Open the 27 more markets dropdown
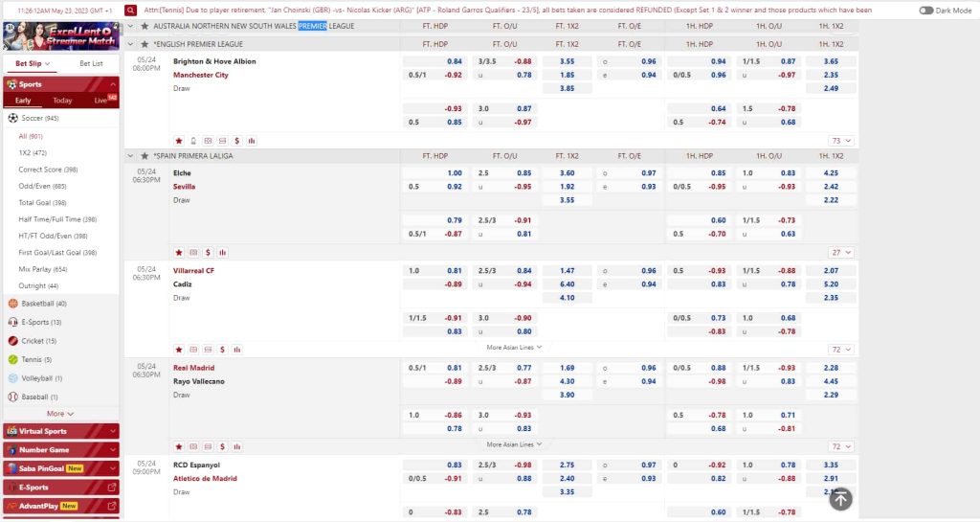Image resolution: width=980 pixels, height=522 pixels. pyautogui.click(x=841, y=253)
